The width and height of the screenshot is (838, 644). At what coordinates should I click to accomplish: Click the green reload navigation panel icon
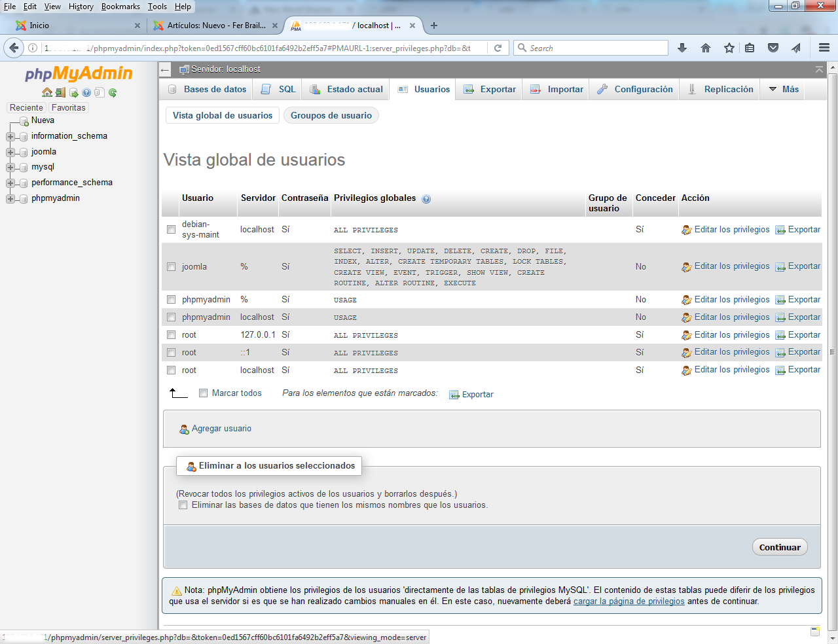(113, 92)
